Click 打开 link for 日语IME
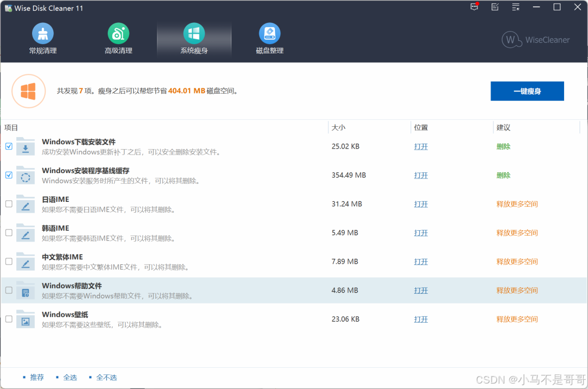The height and width of the screenshot is (389, 588). [421, 204]
